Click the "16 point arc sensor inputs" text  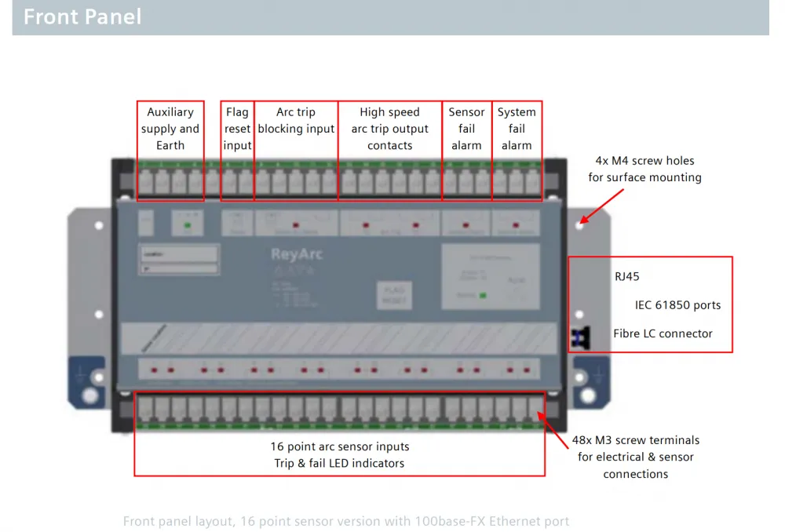coord(340,446)
